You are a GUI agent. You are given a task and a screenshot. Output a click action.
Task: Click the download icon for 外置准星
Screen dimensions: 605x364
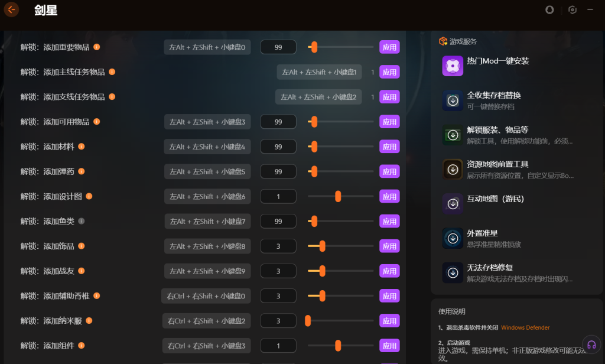(453, 238)
